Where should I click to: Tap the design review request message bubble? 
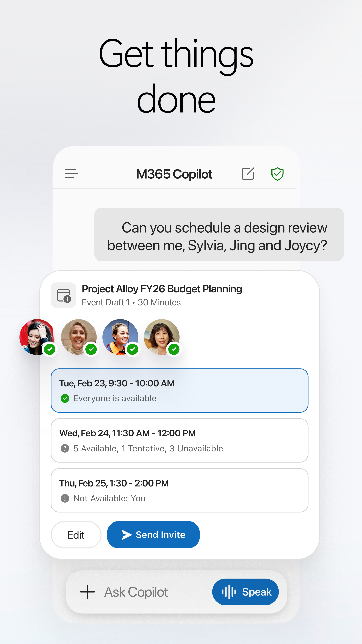pos(219,234)
